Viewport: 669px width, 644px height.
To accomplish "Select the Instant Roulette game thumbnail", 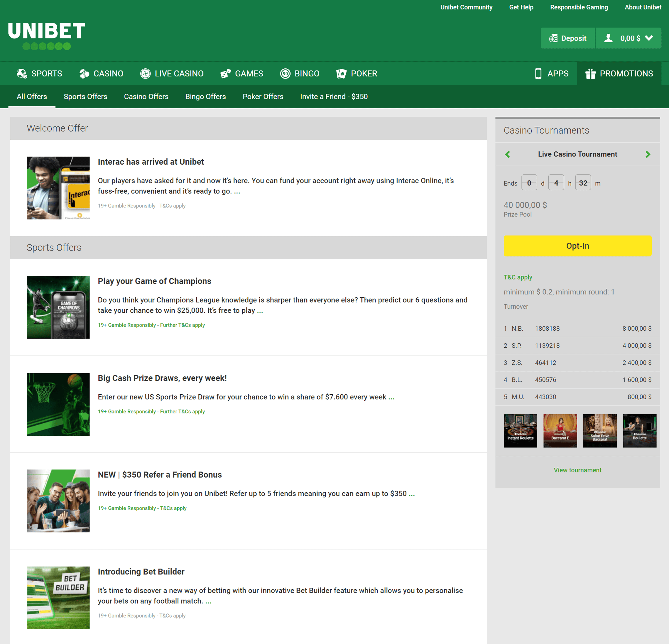I will 520,430.
